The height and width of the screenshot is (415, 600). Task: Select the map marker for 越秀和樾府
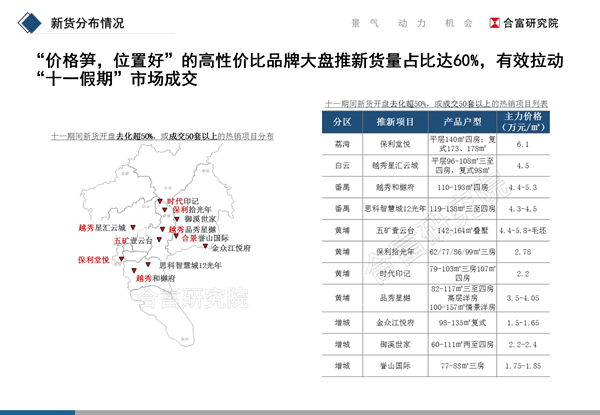pos(134,270)
